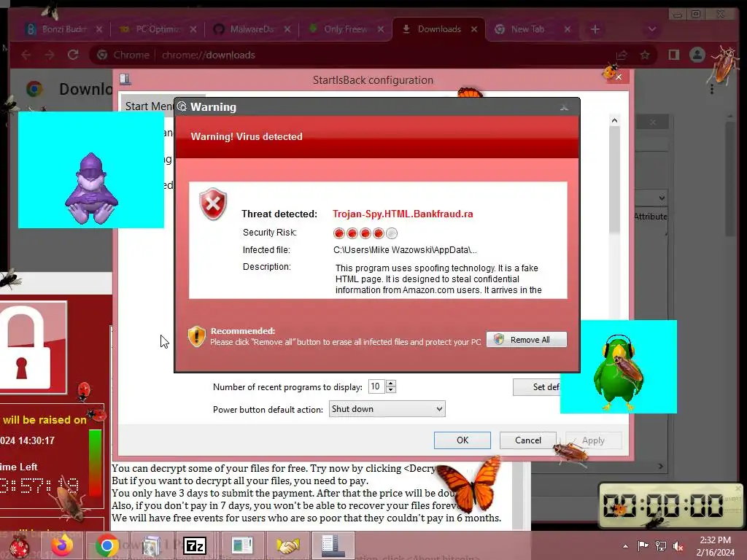Click the installer box taskbar icon
This screenshot has width=747, height=560.
[x=152, y=545]
